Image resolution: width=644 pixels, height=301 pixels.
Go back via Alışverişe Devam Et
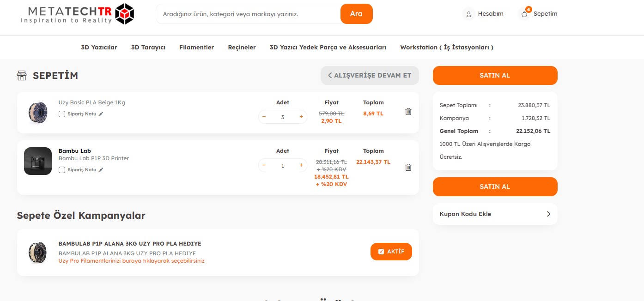[x=370, y=76]
